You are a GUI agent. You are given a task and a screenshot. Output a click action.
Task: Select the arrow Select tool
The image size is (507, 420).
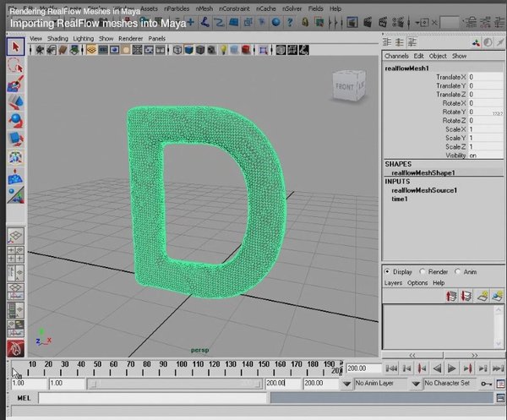pyautogui.click(x=15, y=46)
